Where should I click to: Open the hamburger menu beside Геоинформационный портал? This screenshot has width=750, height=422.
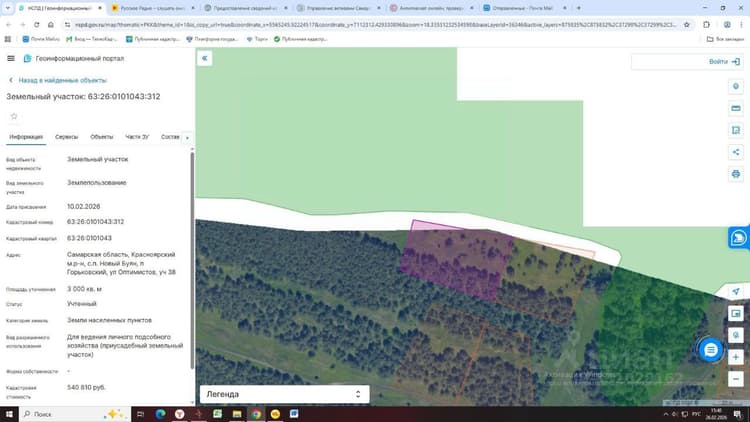tap(11, 58)
